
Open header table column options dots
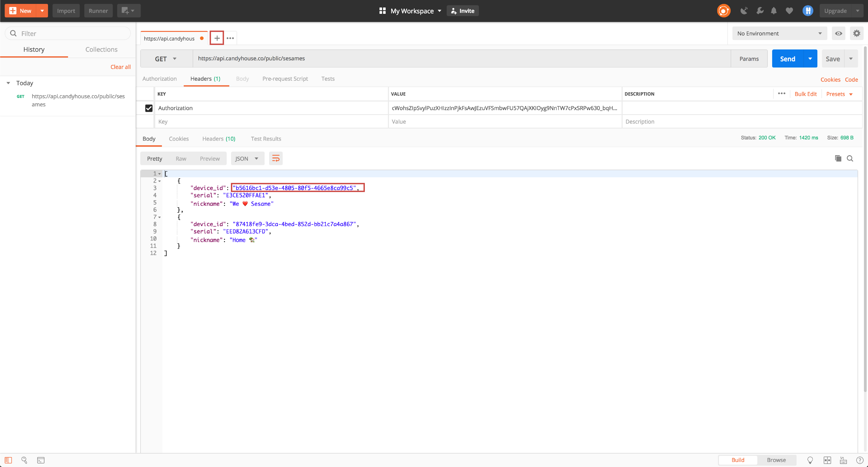click(781, 94)
